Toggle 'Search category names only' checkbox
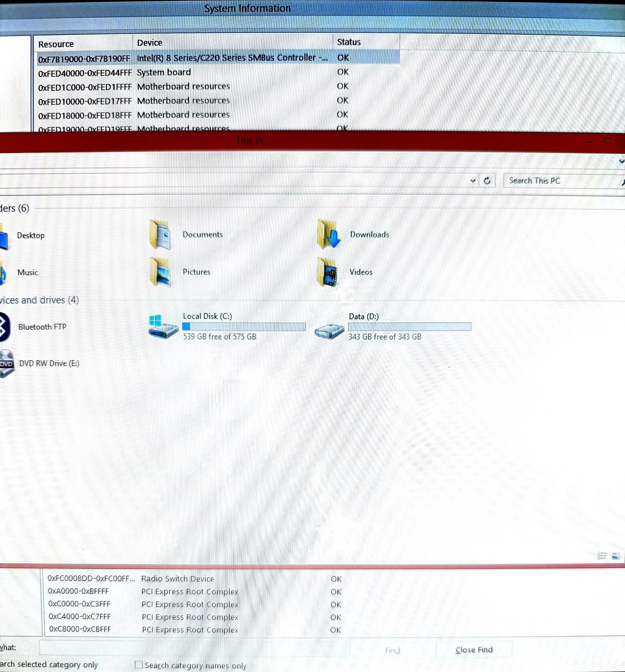 [x=139, y=664]
